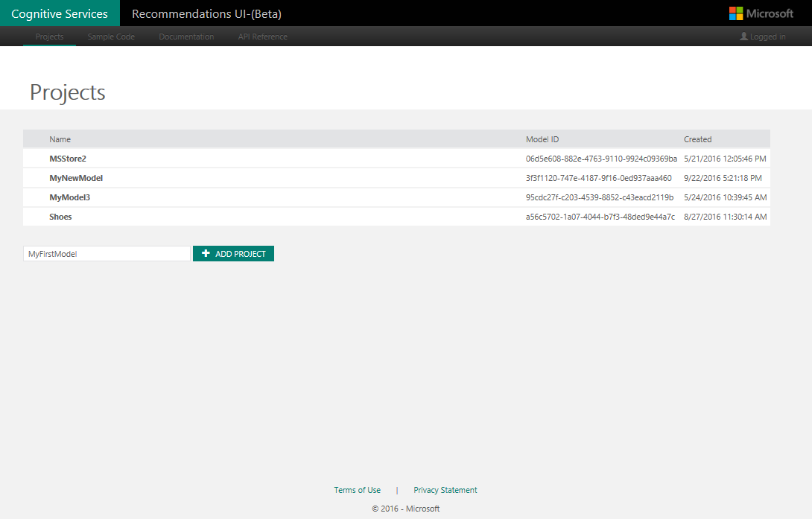This screenshot has height=519, width=812.
Task: Click the 5/24/2016 10:39:45 AM date
Action: pyautogui.click(x=726, y=197)
